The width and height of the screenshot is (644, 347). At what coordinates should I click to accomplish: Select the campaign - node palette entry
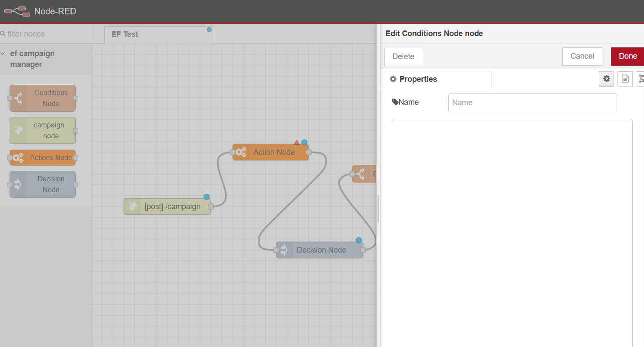pos(43,130)
